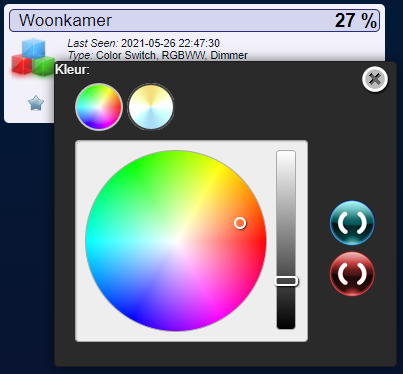Screen dimensions: 403x374
Task: Toggle the favorite star icon
Action: [x=36, y=103]
